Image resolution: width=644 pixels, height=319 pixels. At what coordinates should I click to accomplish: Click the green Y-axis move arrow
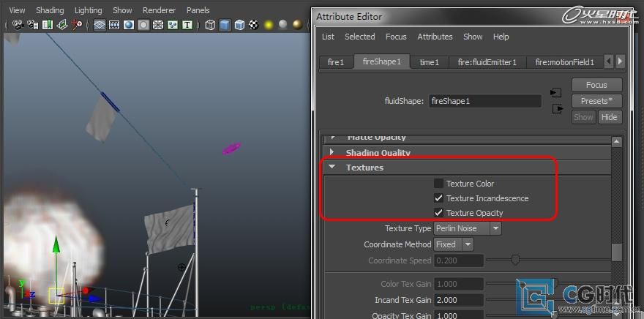[x=56, y=246]
